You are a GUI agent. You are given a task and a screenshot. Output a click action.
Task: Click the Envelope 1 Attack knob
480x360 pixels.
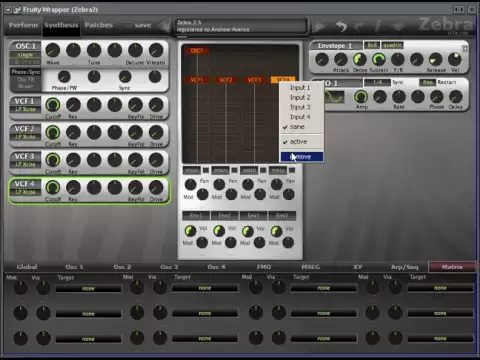[341, 60]
